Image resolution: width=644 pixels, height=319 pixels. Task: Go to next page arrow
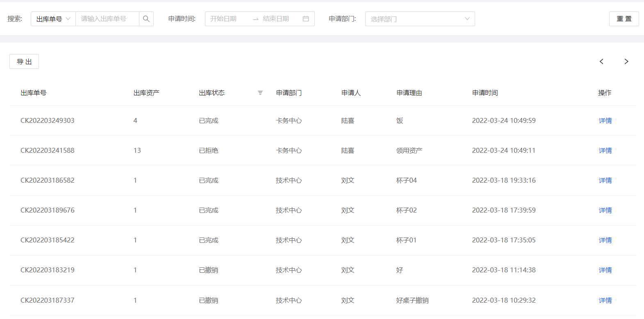point(626,61)
